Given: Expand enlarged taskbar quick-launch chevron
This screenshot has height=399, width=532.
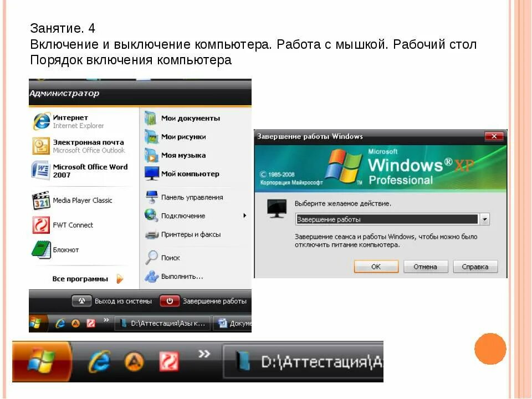Looking at the screenshot, I should click(204, 354).
